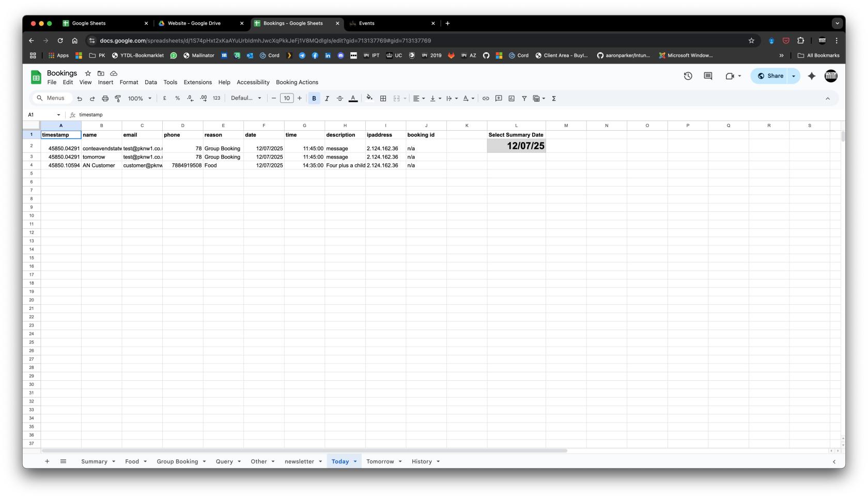
Task: Increase font size with plus button
Action: coord(300,98)
